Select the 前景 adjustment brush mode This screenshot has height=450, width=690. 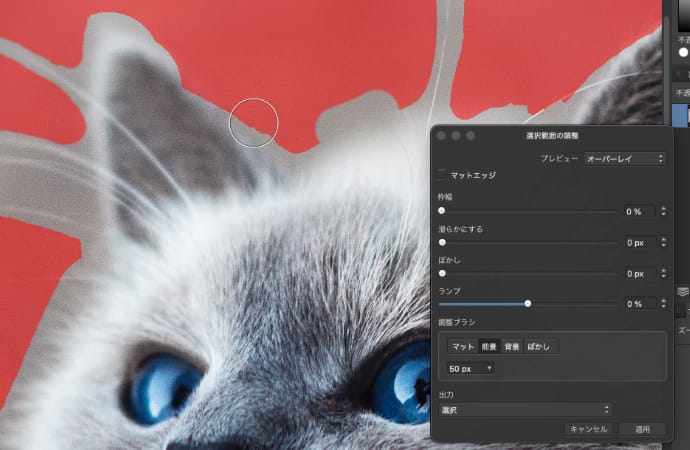click(x=488, y=346)
